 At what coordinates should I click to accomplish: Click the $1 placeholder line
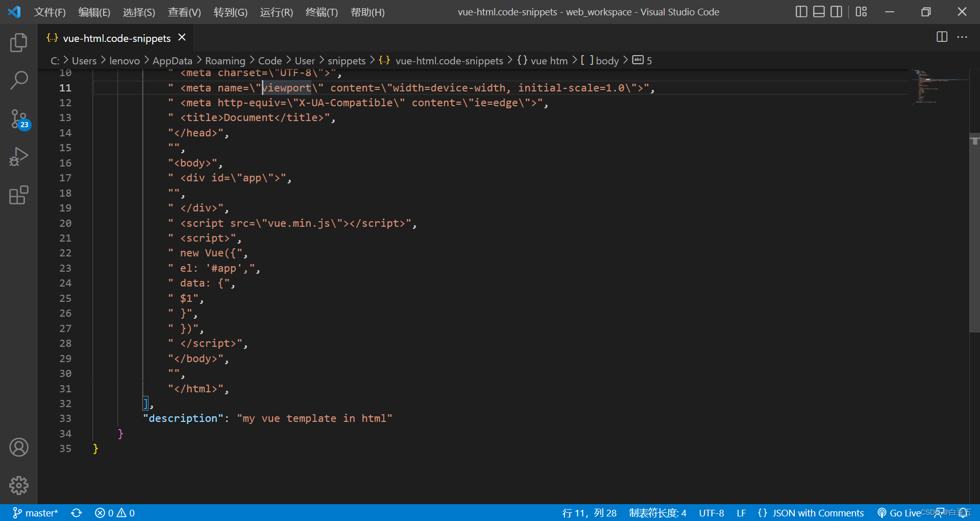click(186, 298)
